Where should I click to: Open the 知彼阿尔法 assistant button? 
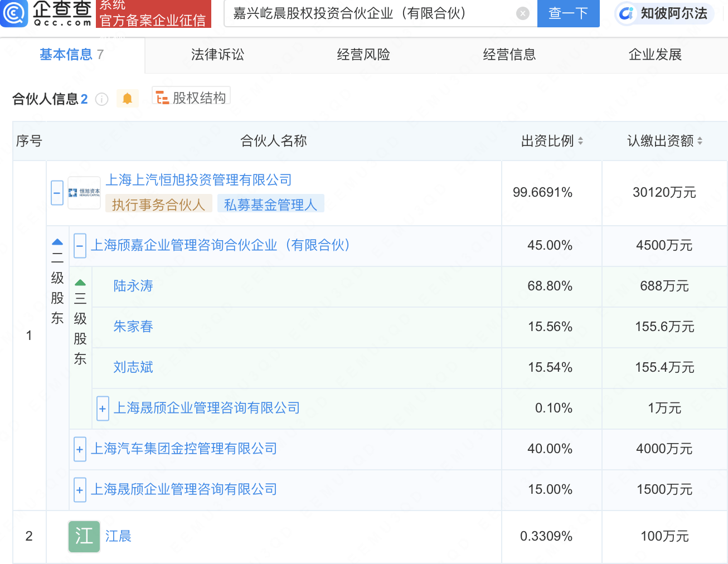click(664, 13)
